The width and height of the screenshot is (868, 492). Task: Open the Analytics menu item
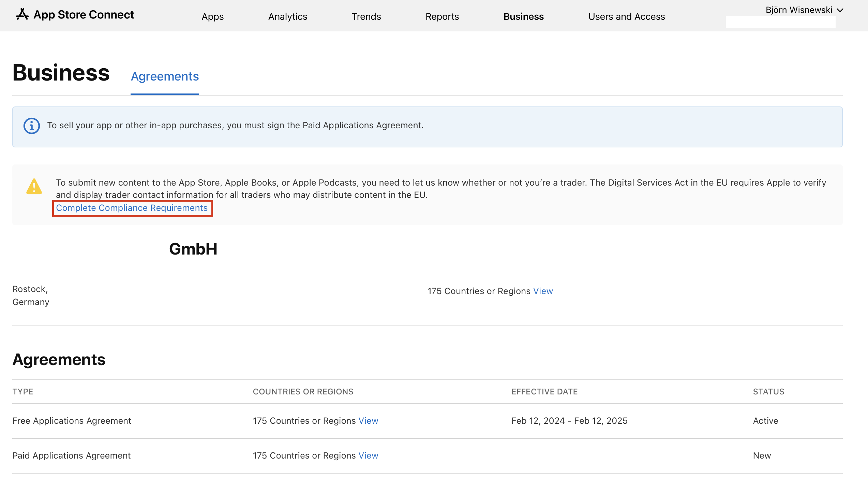pos(287,16)
